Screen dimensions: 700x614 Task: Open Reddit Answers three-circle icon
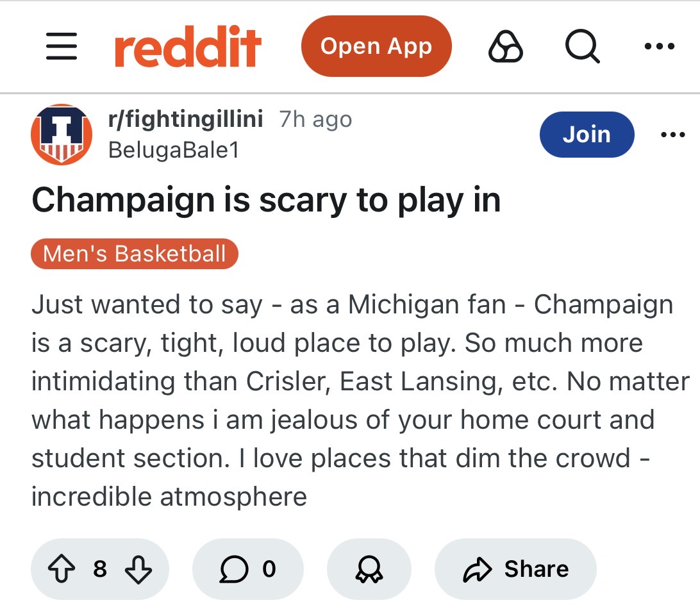pyautogui.click(x=506, y=47)
